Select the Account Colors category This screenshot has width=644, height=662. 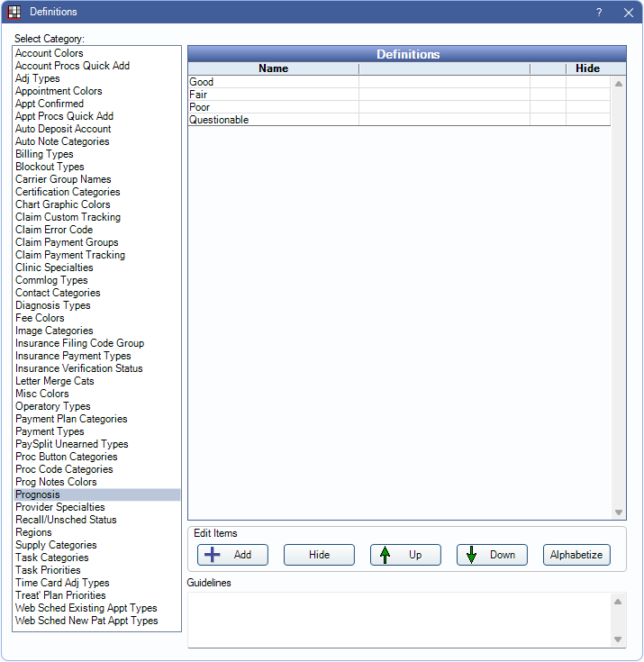tap(50, 53)
